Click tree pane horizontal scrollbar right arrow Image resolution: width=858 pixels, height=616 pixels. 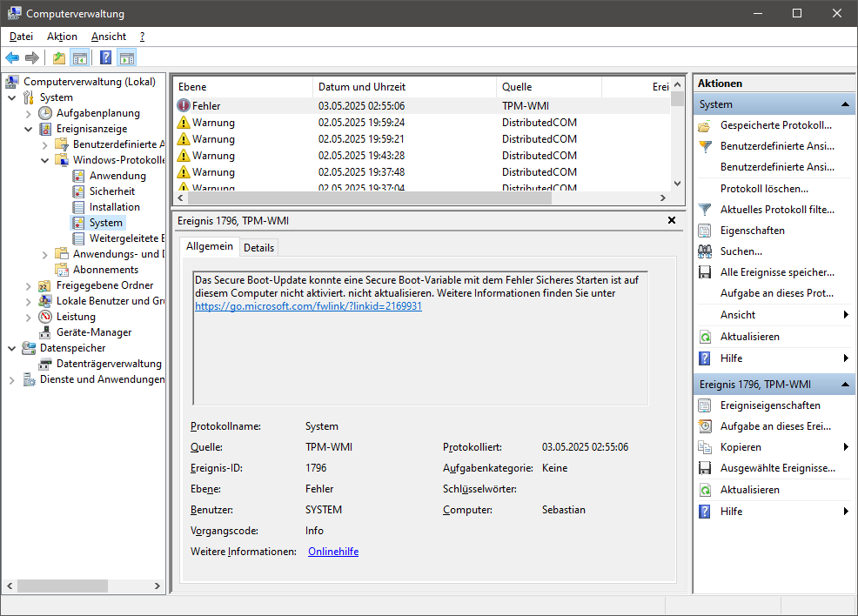coord(157,586)
